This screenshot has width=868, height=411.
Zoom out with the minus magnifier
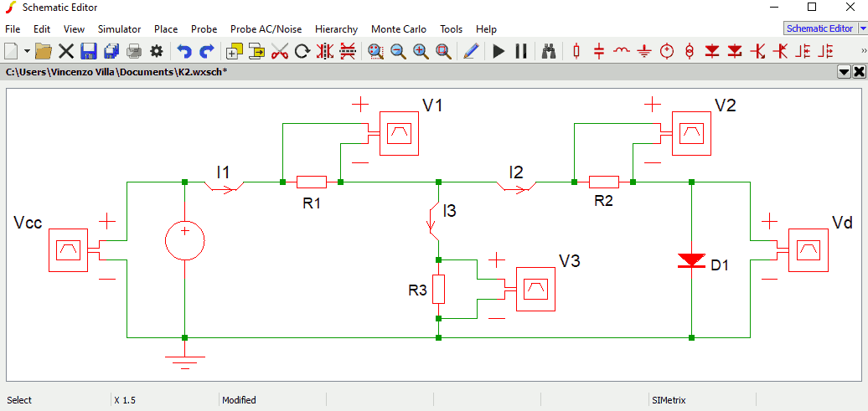(x=398, y=51)
